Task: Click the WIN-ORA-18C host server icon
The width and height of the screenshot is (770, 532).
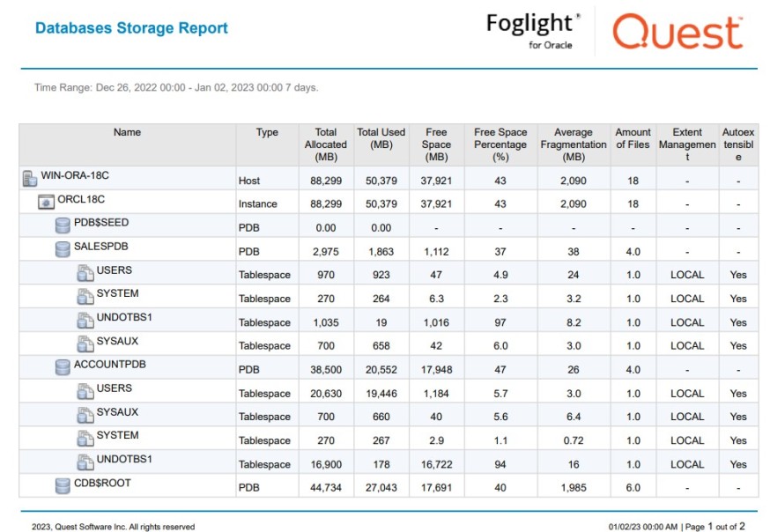Action: click(30, 179)
